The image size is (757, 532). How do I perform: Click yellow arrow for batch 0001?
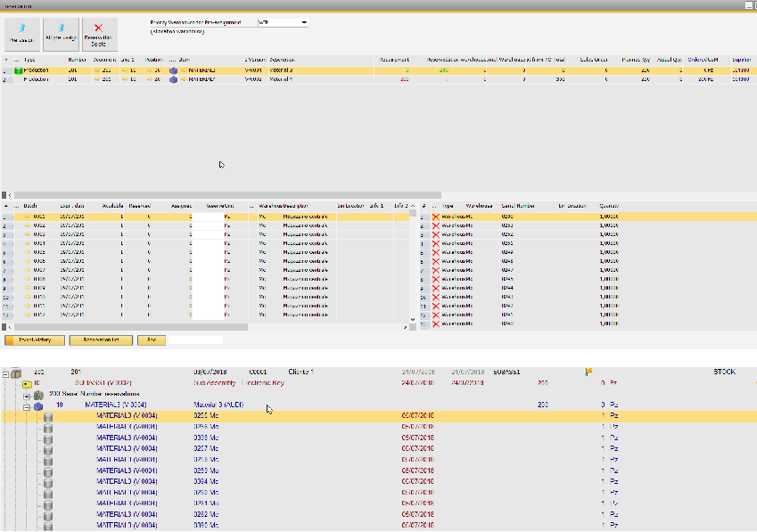[28, 217]
